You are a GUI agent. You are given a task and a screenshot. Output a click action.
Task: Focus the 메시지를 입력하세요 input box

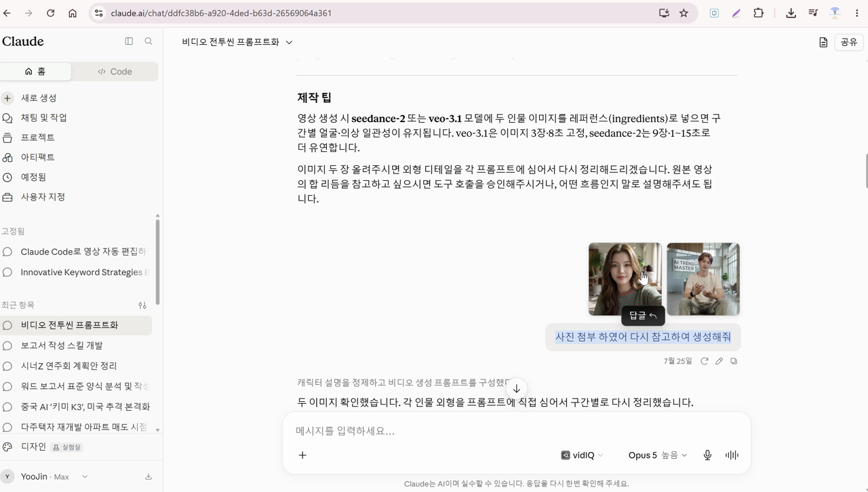[x=516, y=431]
